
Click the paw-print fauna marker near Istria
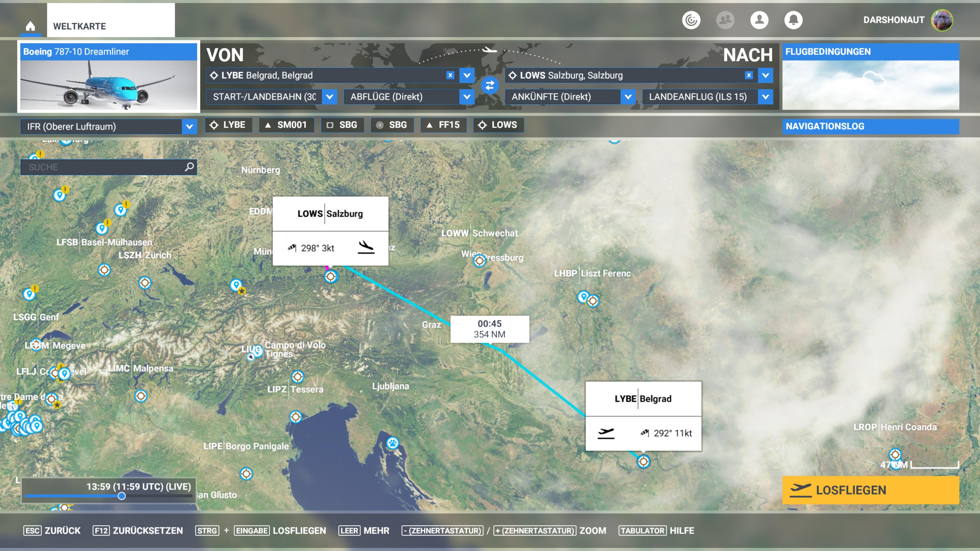393,443
